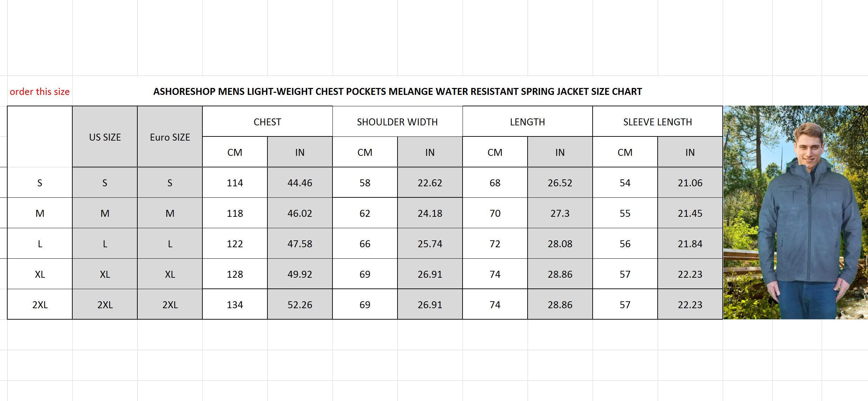Image resolution: width=868 pixels, height=401 pixels.
Task: Click the red 'order this size' text
Action: (x=40, y=92)
